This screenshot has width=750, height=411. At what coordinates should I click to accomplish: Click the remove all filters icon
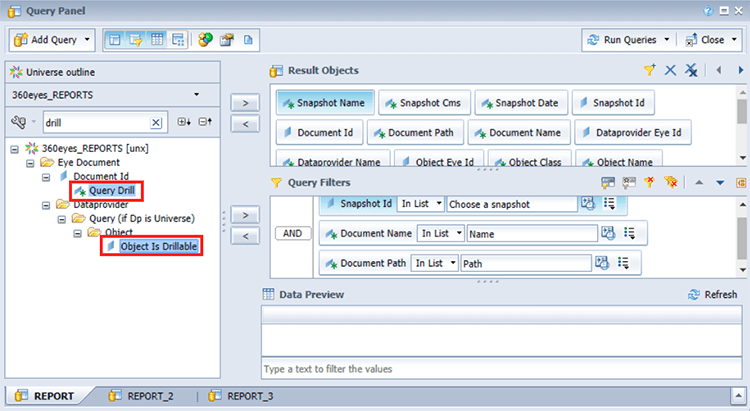click(x=671, y=182)
